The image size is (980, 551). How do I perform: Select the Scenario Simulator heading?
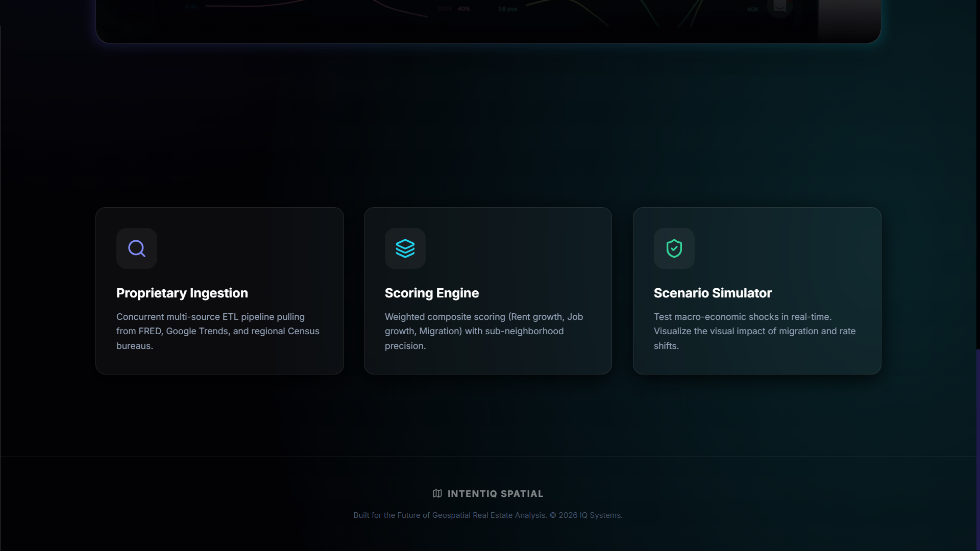pyautogui.click(x=712, y=293)
